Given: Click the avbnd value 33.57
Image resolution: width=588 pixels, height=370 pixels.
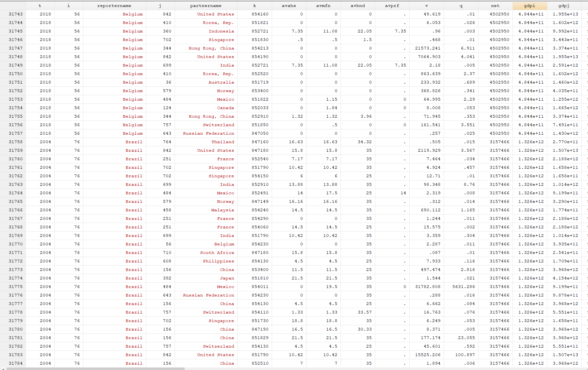Looking at the screenshot, I should [365, 312].
